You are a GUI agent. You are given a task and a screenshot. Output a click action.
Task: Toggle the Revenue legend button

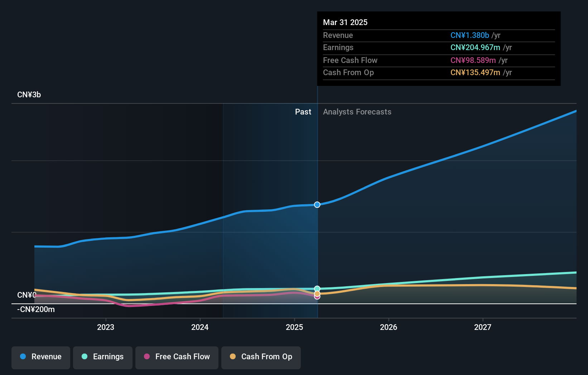coord(41,357)
